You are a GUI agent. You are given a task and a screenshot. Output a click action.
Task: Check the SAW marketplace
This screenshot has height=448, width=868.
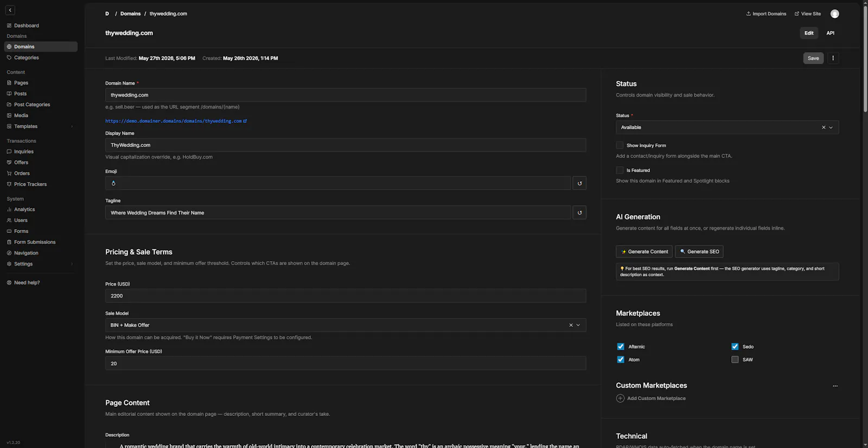[735, 359]
